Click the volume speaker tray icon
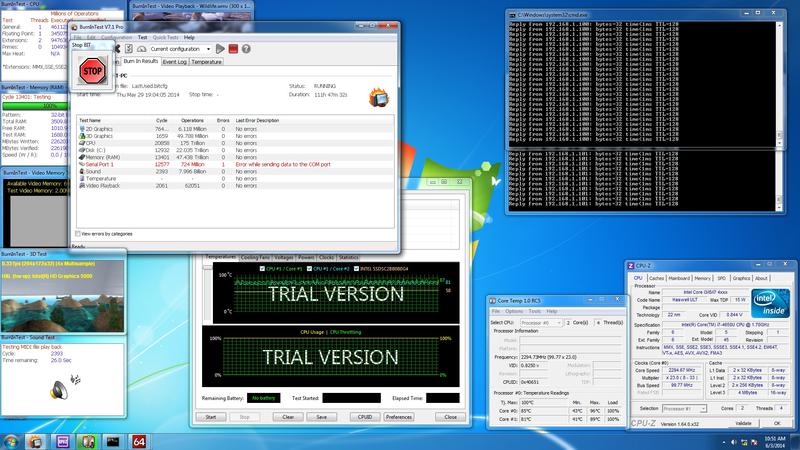800x450 pixels. click(734, 442)
